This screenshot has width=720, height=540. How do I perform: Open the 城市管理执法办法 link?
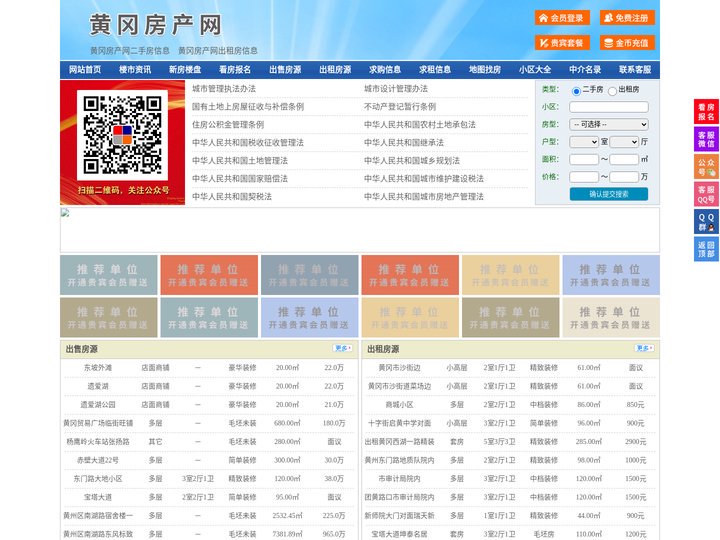point(224,89)
